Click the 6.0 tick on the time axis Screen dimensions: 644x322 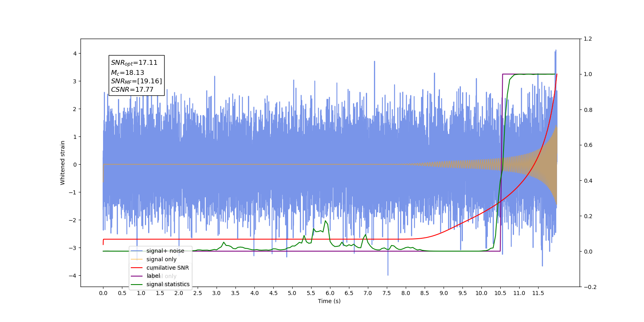click(330, 293)
